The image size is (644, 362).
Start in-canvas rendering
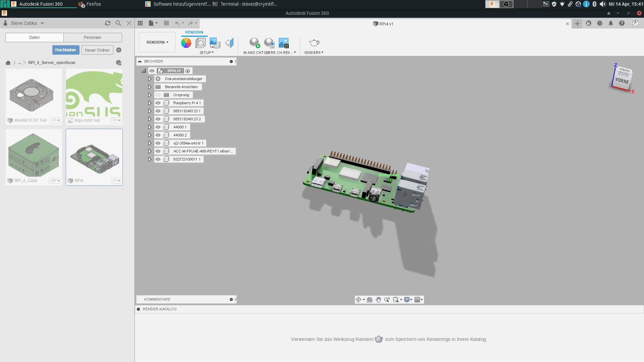[x=255, y=43]
